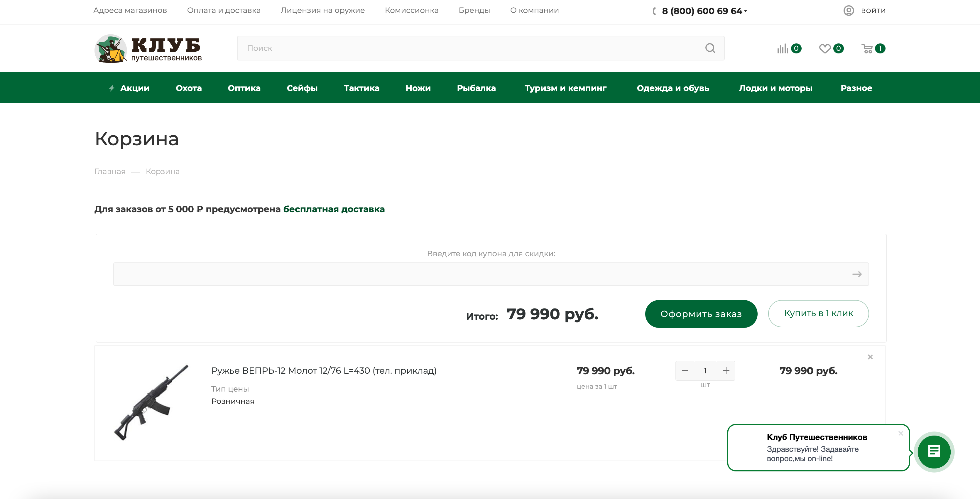
Task: Click the chat greeting message text
Action: point(813,454)
